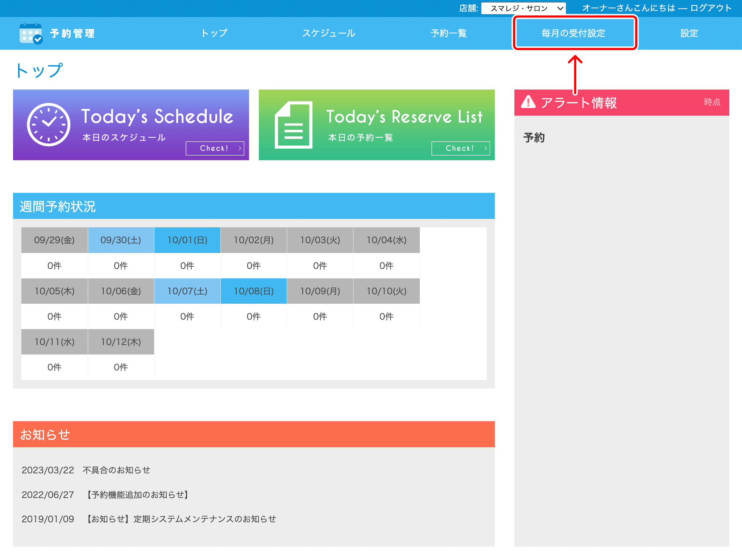Viewport: 742px width, 560px height.
Task: Click the ログアウト link
Action: (711, 8)
